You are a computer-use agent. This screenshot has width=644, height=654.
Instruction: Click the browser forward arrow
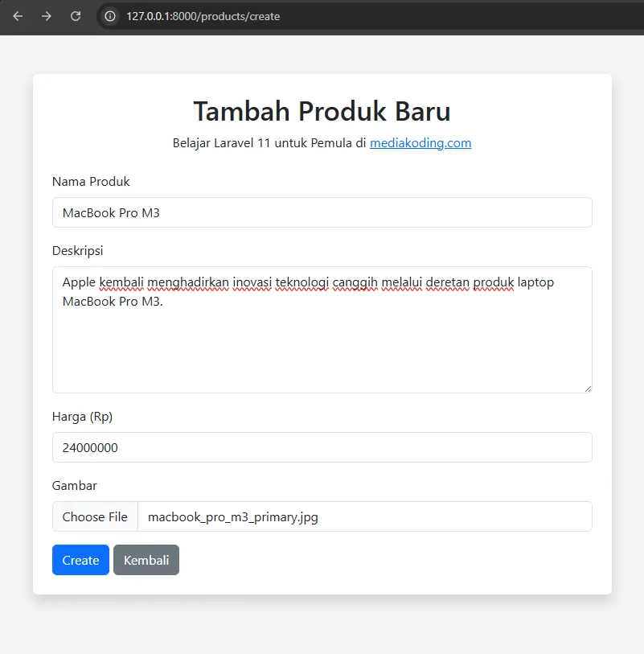[x=47, y=16]
